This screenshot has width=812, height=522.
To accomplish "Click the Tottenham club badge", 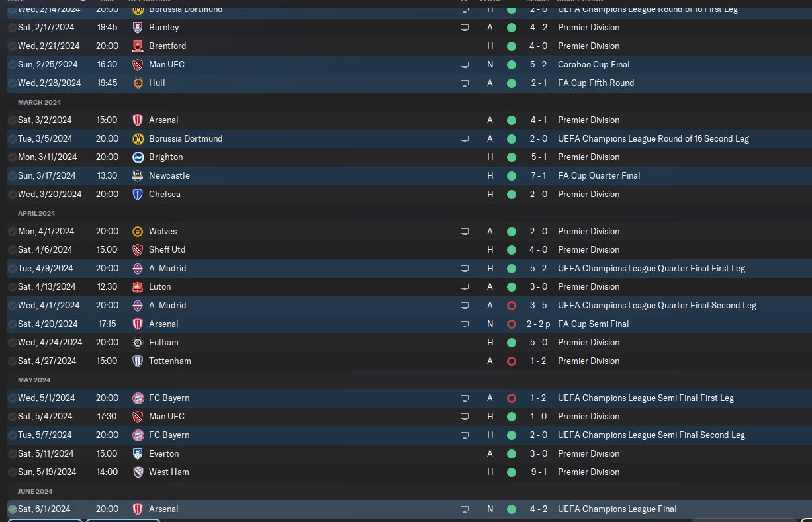I will pos(138,361).
